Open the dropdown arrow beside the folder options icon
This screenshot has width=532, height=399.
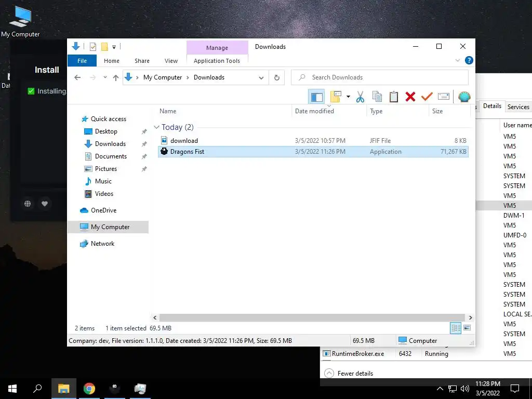click(348, 97)
